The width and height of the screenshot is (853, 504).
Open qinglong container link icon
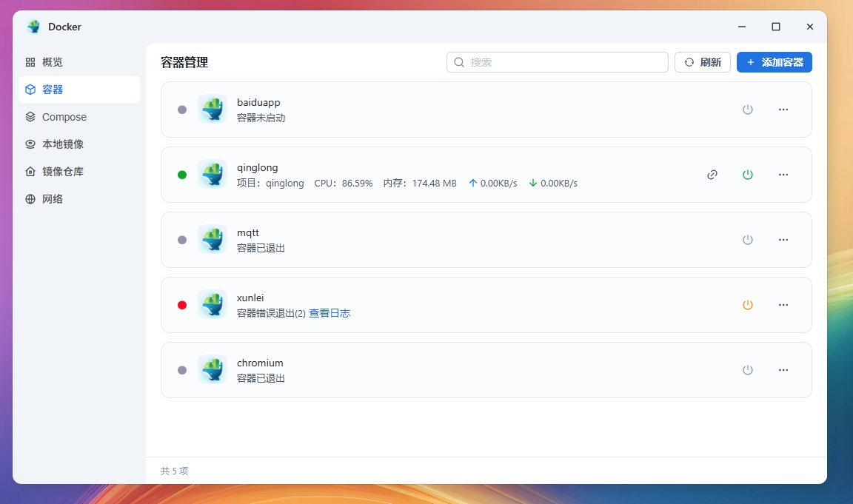click(x=712, y=175)
